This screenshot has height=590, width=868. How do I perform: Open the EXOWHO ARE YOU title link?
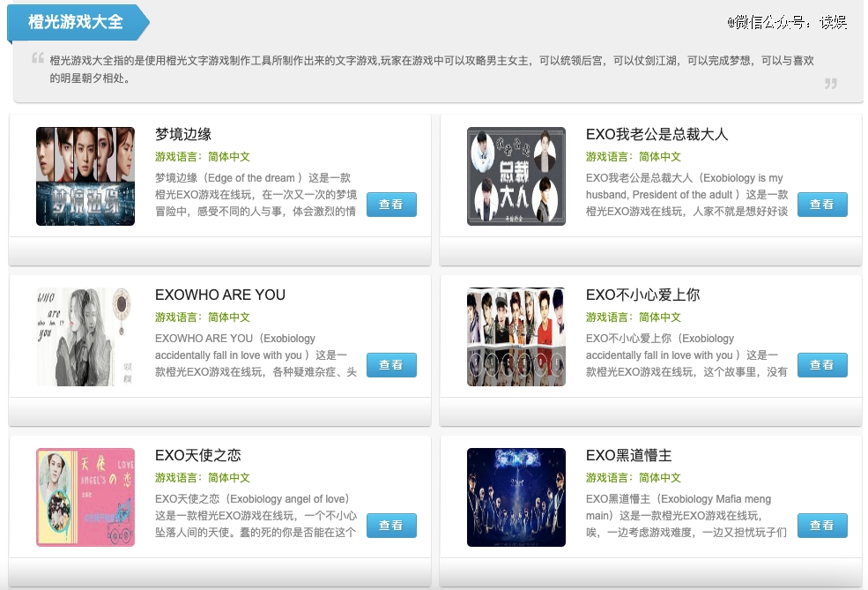[220, 295]
